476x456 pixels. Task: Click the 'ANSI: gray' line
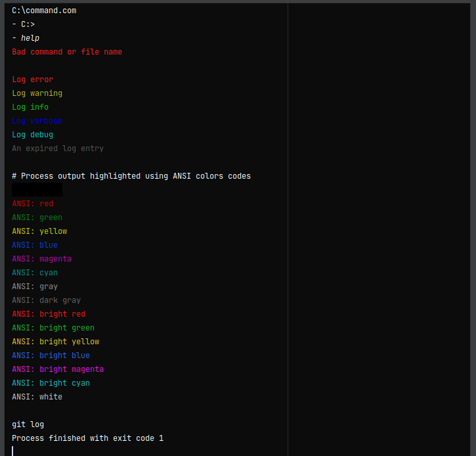click(x=35, y=286)
